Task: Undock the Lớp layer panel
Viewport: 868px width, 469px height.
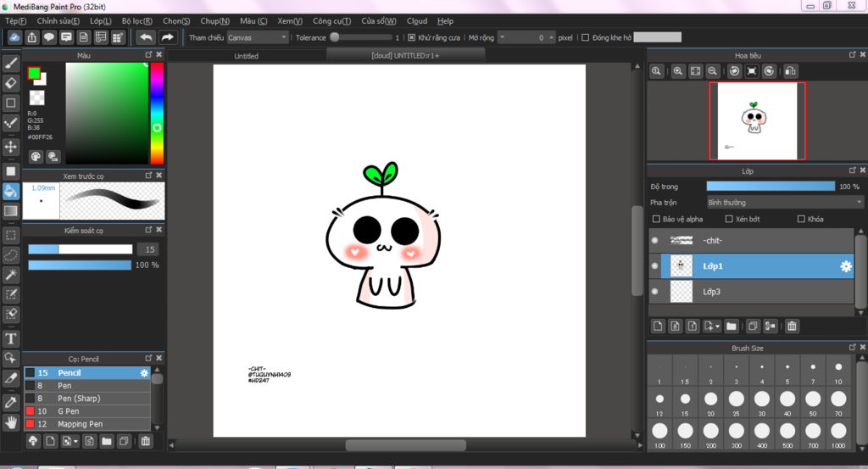Action: point(853,170)
